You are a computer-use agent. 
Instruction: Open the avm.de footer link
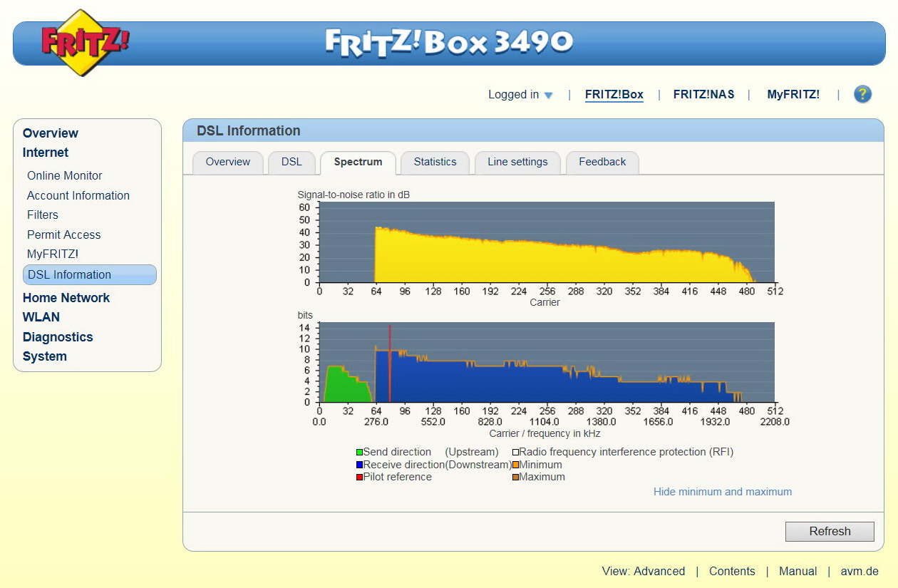(x=860, y=571)
